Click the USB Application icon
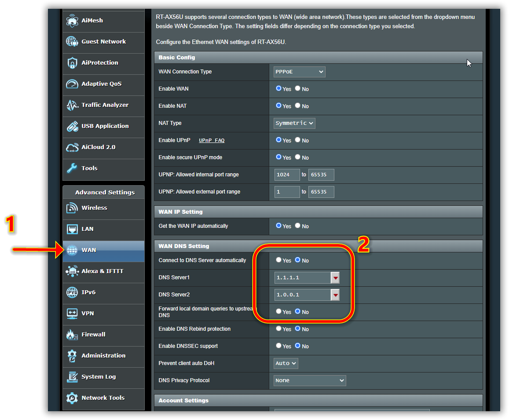Screen dimensions: 509x420 pyautogui.click(x=72, y=126)
